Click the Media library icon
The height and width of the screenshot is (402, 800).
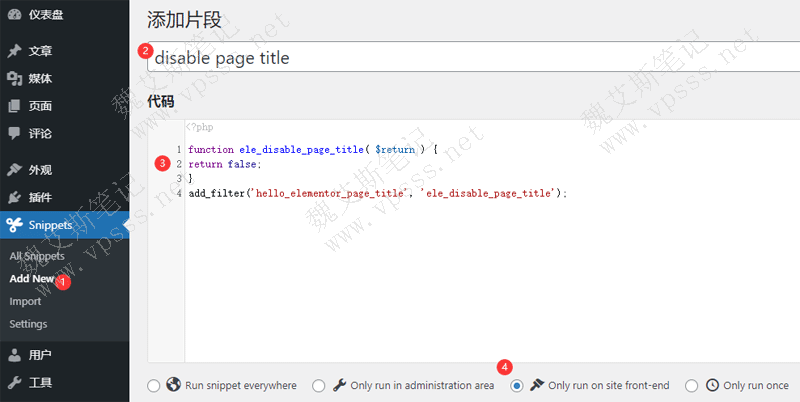click(14, 79)
